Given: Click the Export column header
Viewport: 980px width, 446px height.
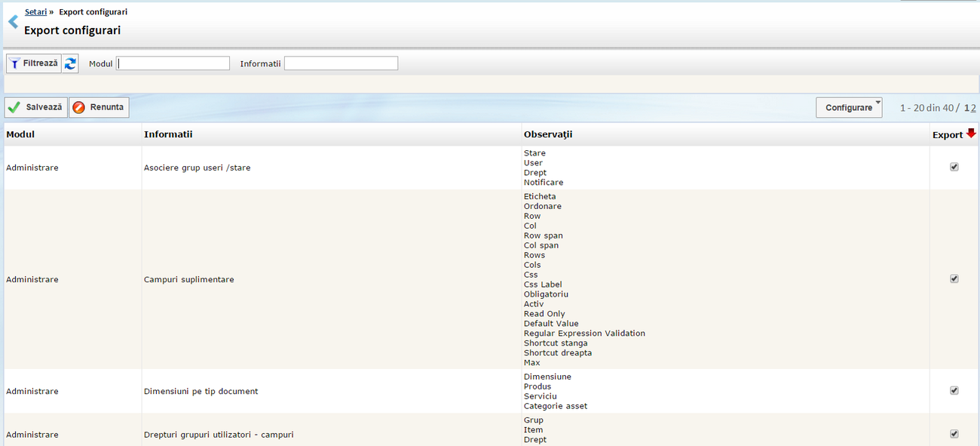Looking at the screenshot, I should click(x=947, y=135).
